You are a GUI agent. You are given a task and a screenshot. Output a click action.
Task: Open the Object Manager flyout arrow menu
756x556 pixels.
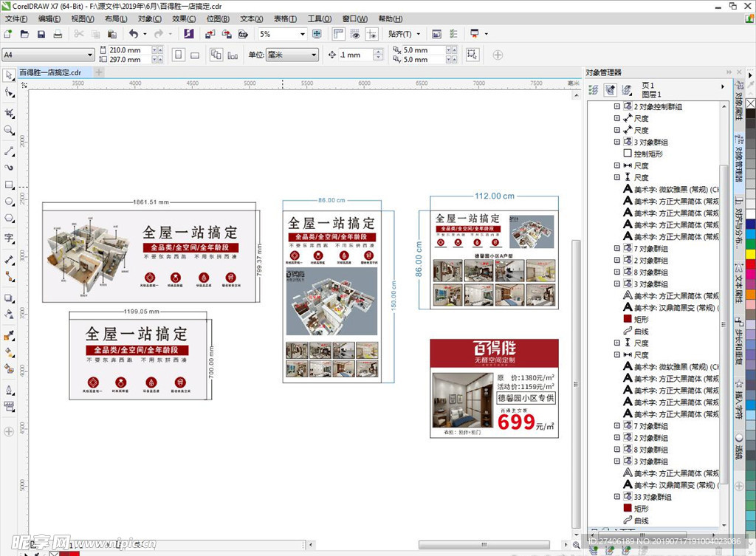722,87
